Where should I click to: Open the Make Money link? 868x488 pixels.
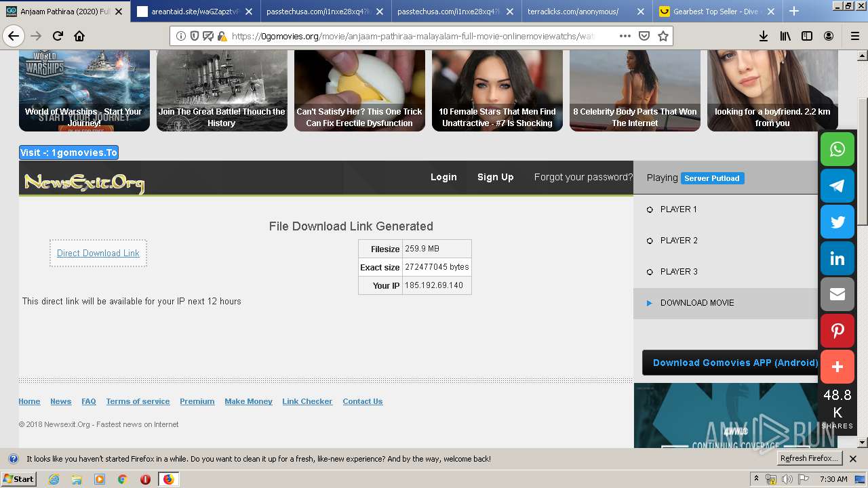click(x=248, y=401)
